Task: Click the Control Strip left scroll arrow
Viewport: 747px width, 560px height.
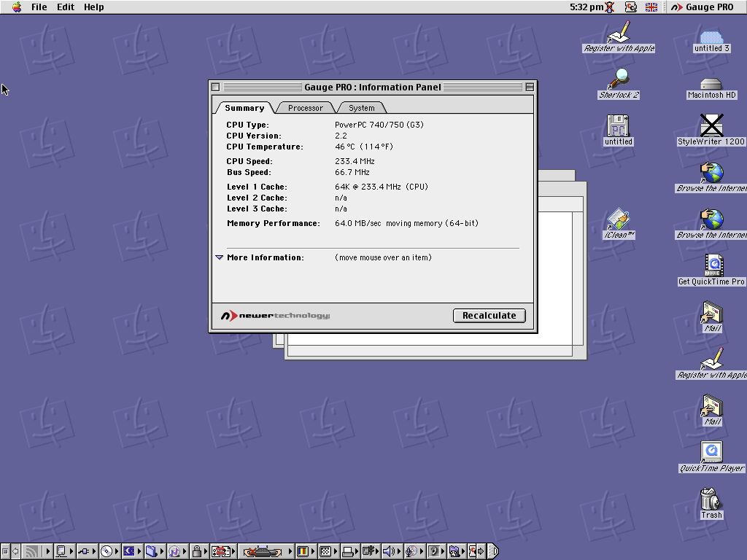Action: click(15, 551)
